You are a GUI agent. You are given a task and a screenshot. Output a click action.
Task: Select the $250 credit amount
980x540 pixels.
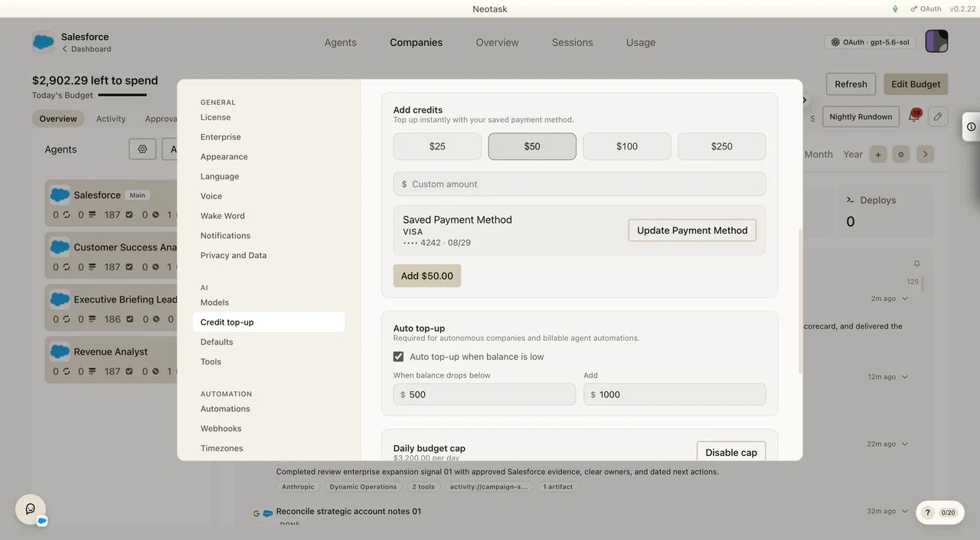click(722, 146)
